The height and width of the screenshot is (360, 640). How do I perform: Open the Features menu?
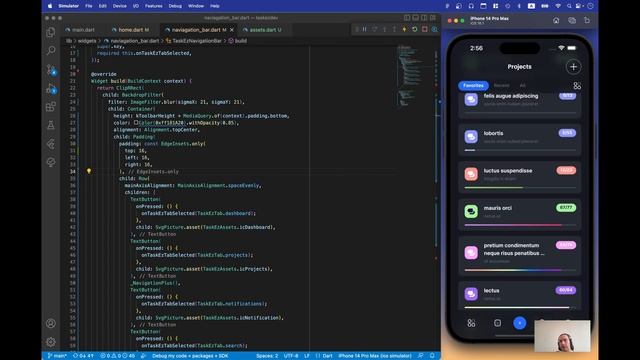coord(153,6)
